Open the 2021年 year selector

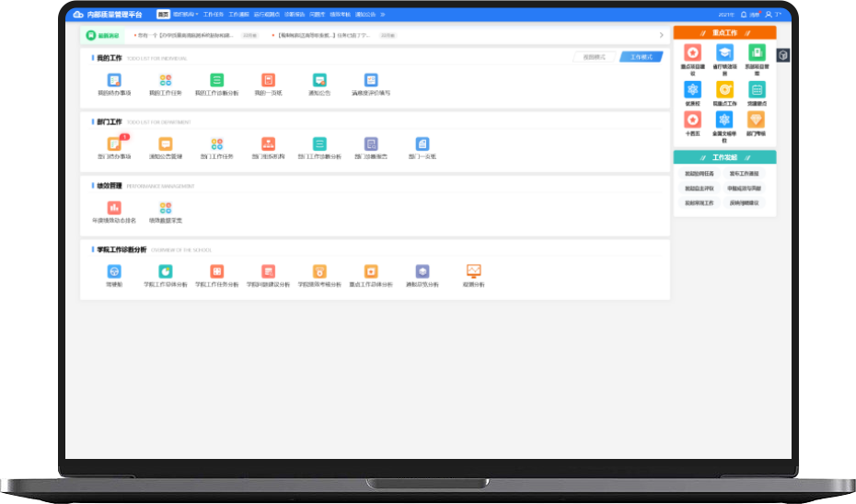point(725,15)
